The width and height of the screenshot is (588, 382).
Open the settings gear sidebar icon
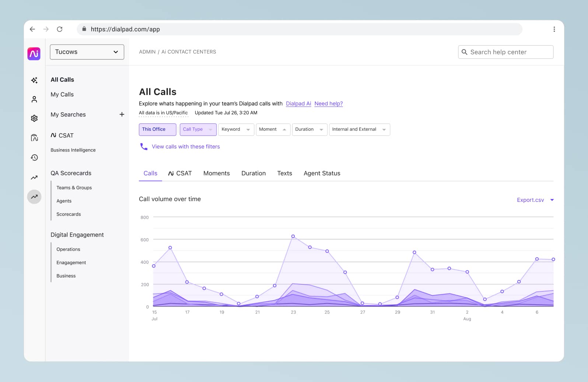click(34, 118)
